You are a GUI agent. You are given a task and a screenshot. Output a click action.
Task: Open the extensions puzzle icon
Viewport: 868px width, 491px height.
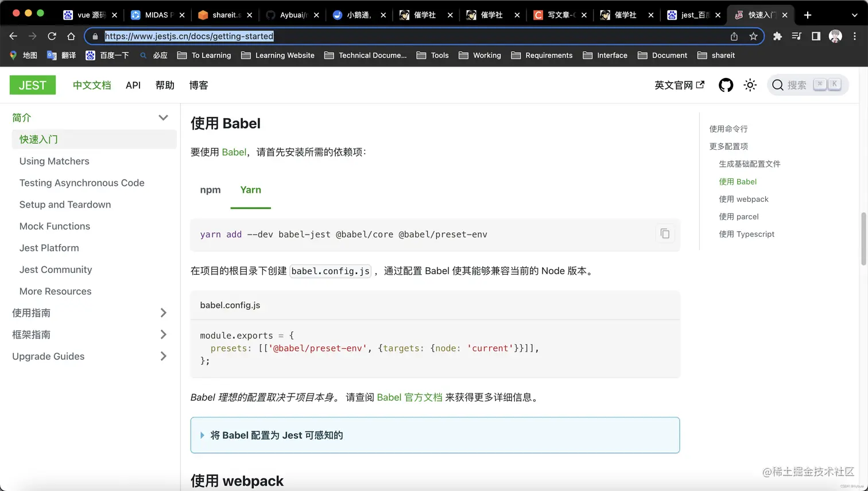pos(777,36)
